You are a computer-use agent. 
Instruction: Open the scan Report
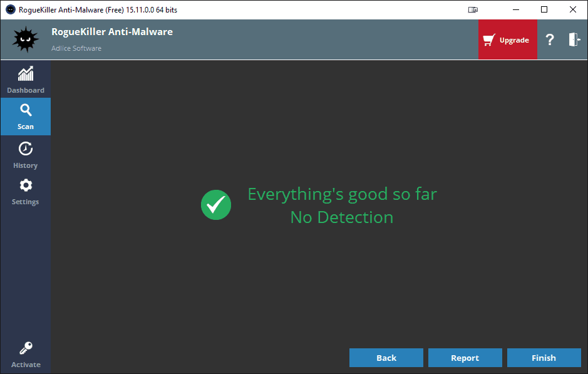point(465,358)
